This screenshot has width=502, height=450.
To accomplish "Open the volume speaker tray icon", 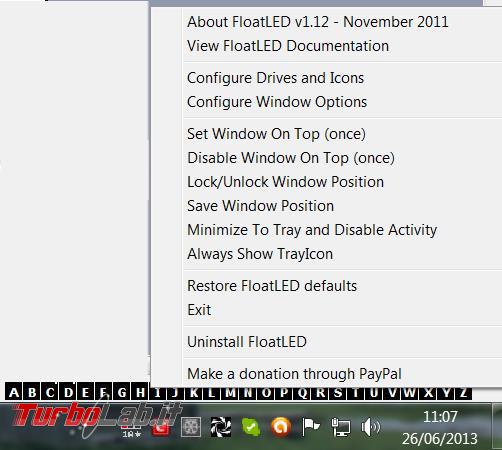I will point(371,427).
